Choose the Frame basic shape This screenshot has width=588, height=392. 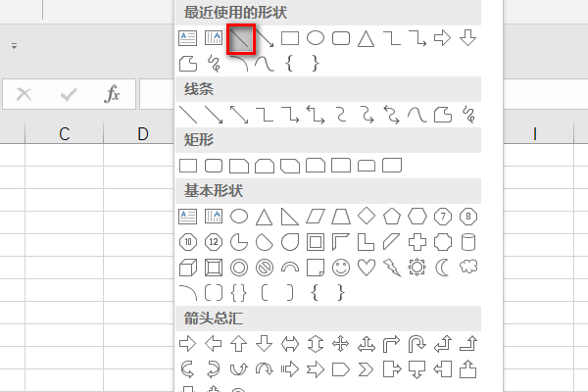pos(316,242)
